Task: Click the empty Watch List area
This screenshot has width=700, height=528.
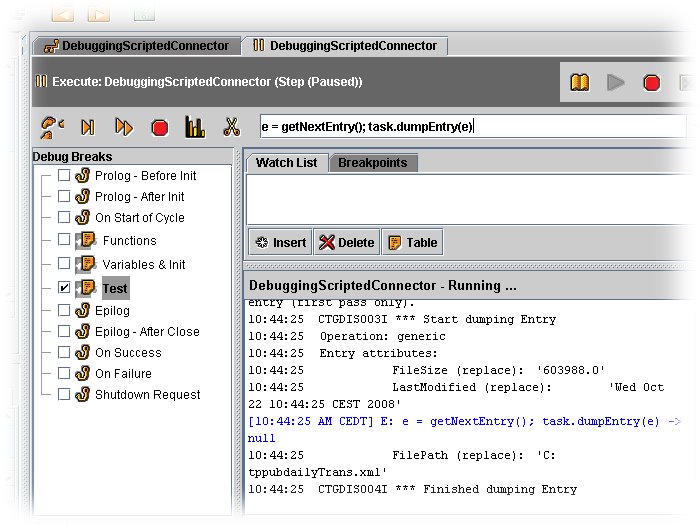Action: [469, 199]
